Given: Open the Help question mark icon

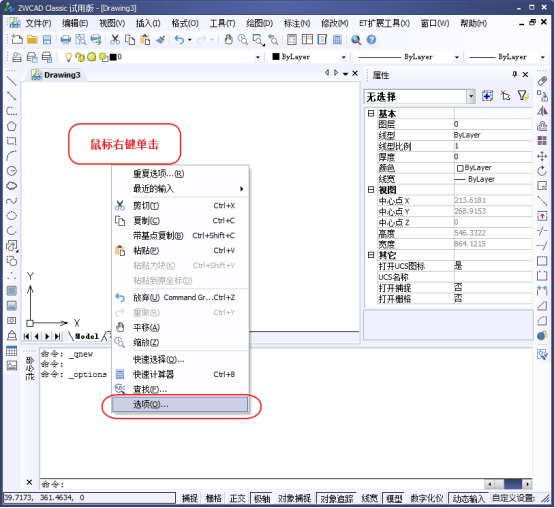Looking at the screenshot, I should 371,40.
